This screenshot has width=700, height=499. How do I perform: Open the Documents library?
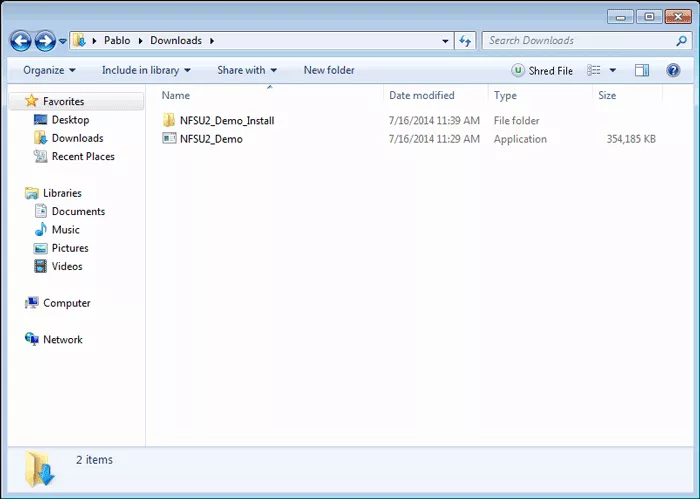coord(78,211)
